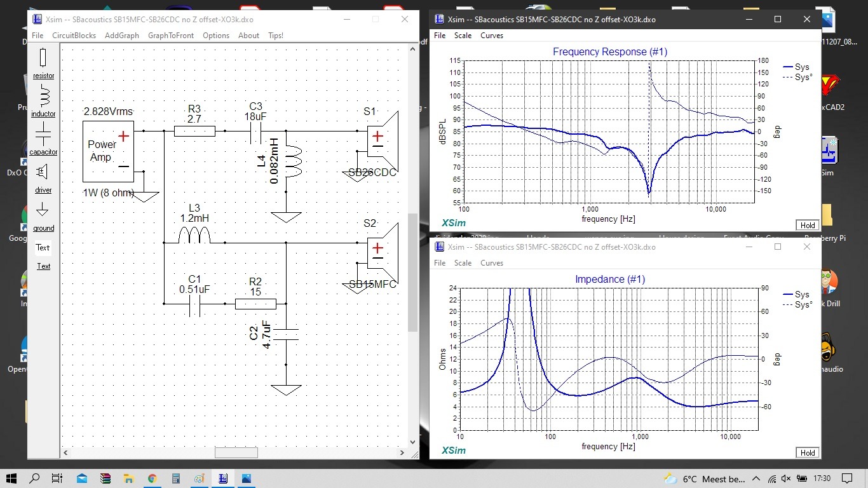The image size is (868, 488).
Task: Maximize the Frequency Response window
Action: (x=778, y=19)
